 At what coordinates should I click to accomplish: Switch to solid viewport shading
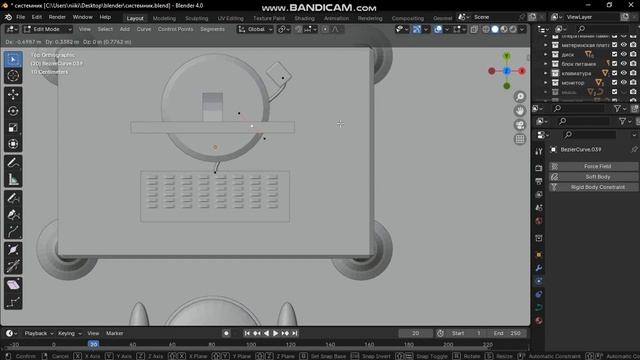tap(495, 29)
